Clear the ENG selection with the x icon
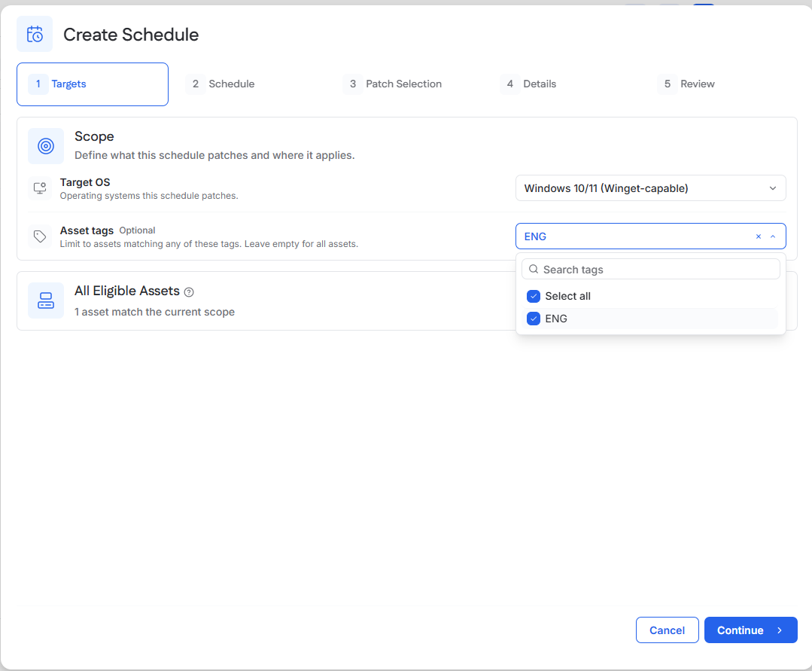This screenshot has width=812, height=671. (x=758, y=236)
